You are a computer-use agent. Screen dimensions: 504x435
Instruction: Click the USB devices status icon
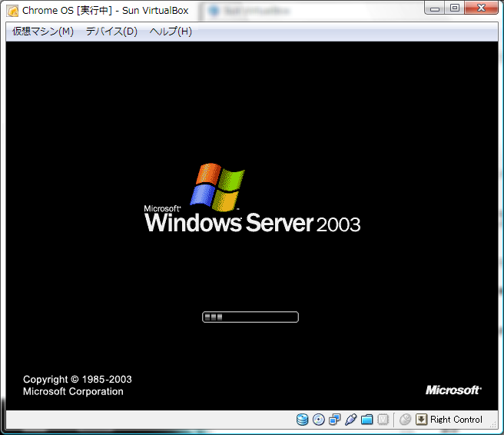pyautogui.click(x=350, y=420)
